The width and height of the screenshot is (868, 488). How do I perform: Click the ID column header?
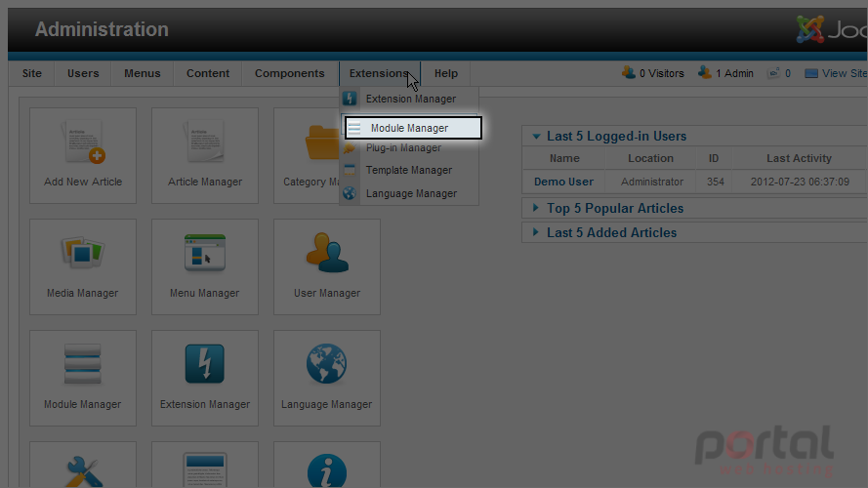click(x=714, y=158)
